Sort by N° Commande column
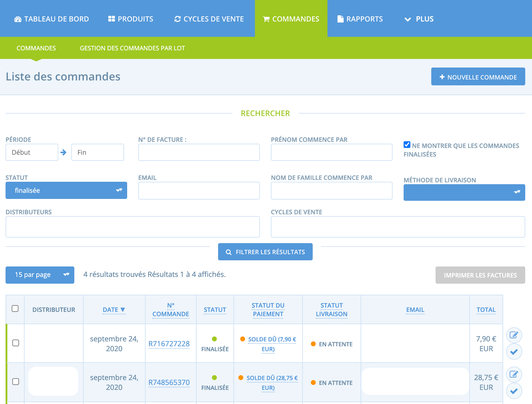Screen dimensions: 532x404 tap(171, 310)
